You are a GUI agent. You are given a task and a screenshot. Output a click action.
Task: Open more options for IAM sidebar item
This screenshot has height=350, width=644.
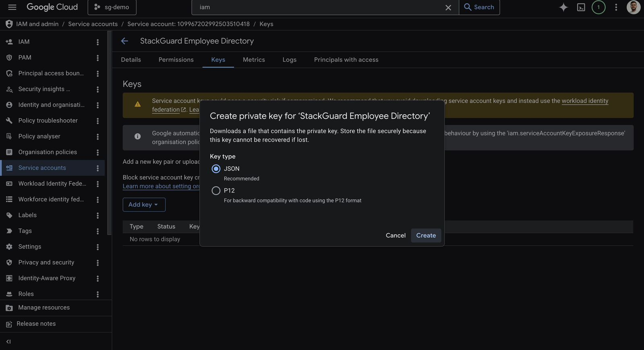pyautogui.click(x=97, y=42)
